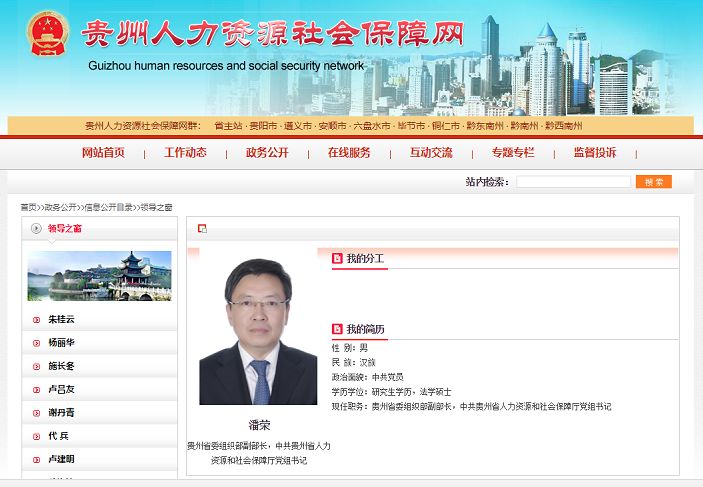Open the 专题专栏 navigation item
Image resolution: width=703 pixels, height=487 pixels.
513,153
